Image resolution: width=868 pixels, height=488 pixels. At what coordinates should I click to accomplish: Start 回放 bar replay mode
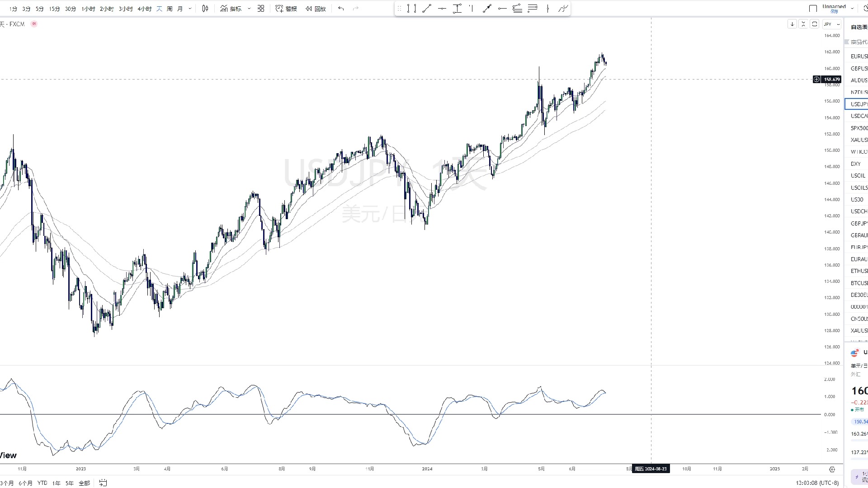pos(316,9)
